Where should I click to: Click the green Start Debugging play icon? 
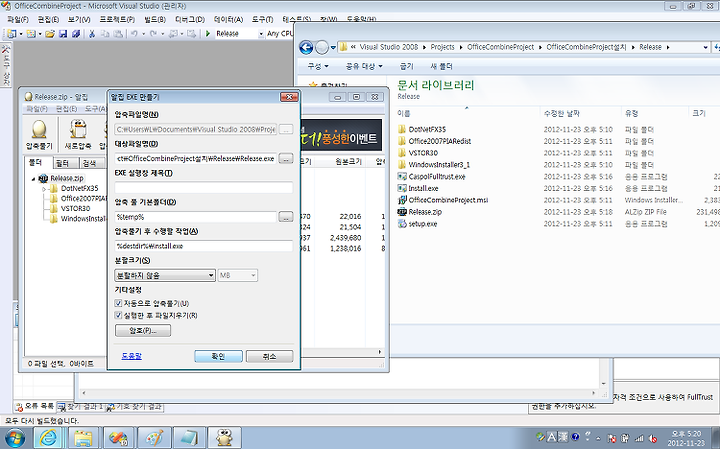tap(208, 34)
